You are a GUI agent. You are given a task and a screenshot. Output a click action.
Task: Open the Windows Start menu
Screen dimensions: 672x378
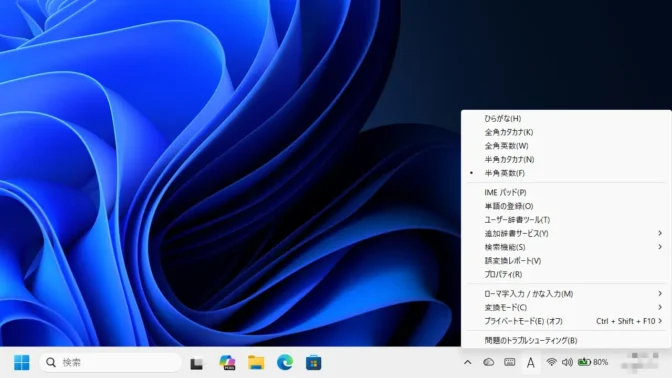tap(21, 363)
